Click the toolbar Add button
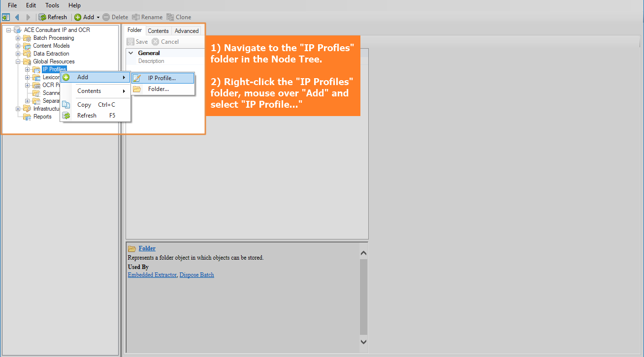The image size is (644, 357). tap(84, 17)
